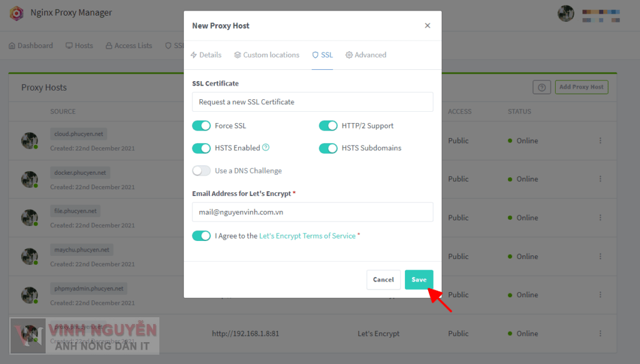Screen dimensions: 640x364
Task: Click the Nginx Proxy Manager logo icon
Action: (17, 13)
